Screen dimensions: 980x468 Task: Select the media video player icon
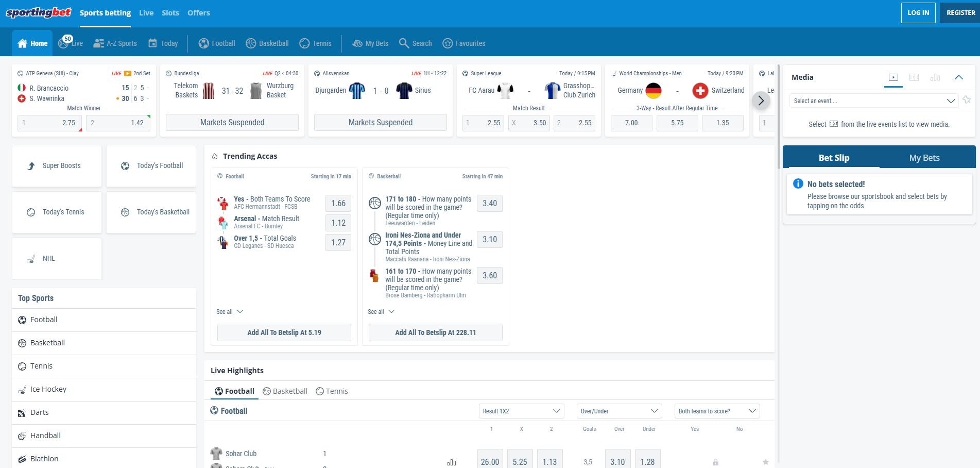(893, 77)
